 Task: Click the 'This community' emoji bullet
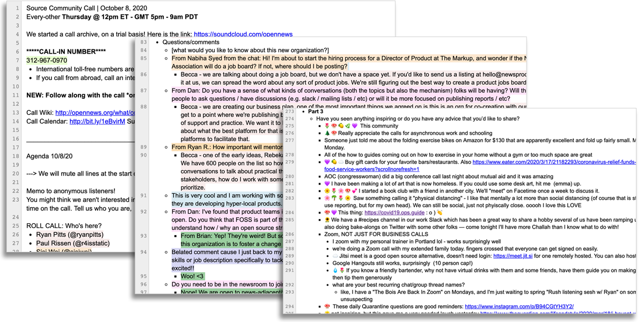pyautogui.click(x=362, y=126)
